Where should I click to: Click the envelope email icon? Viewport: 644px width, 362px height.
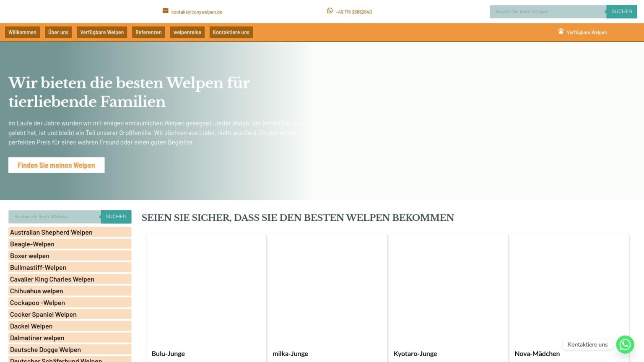point(166,11)
